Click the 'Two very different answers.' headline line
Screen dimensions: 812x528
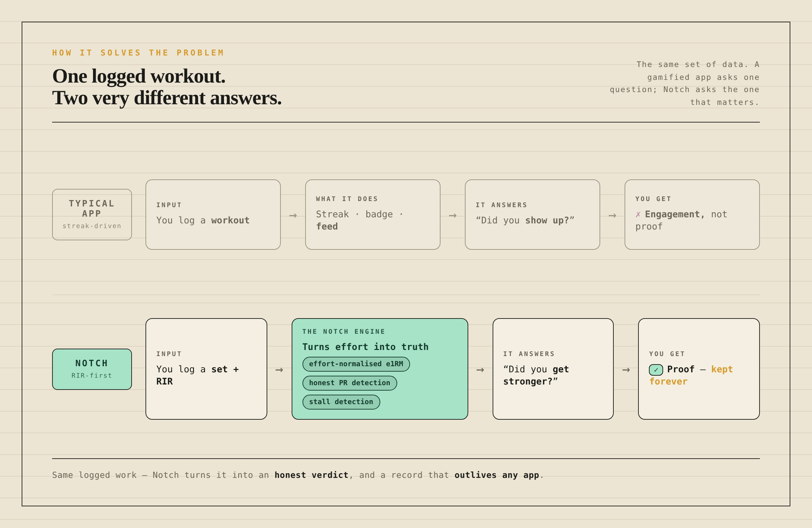coord(167,97)
